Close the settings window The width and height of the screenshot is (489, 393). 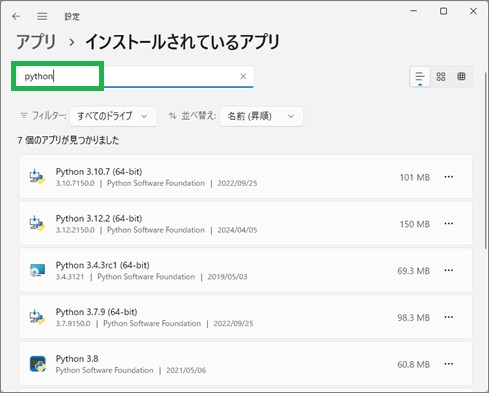[473, 11]
